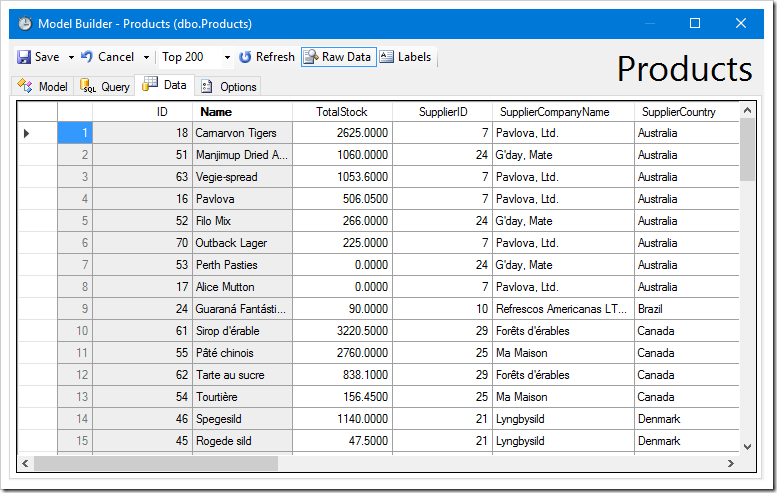Image resolution: width=777 pixels, height=493 pixels.
Task: Click the Cancel button label
Action: 116,57
